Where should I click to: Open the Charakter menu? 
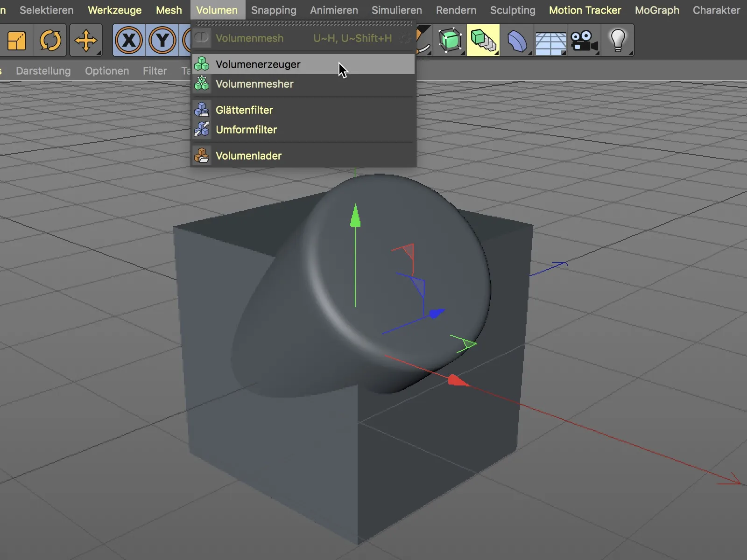click(x=717, y=10)
